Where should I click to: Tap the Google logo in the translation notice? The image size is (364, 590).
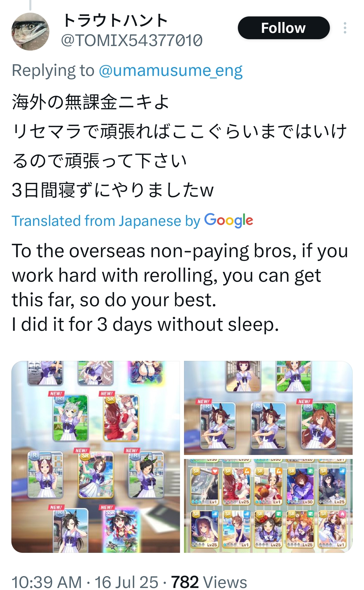229,221
